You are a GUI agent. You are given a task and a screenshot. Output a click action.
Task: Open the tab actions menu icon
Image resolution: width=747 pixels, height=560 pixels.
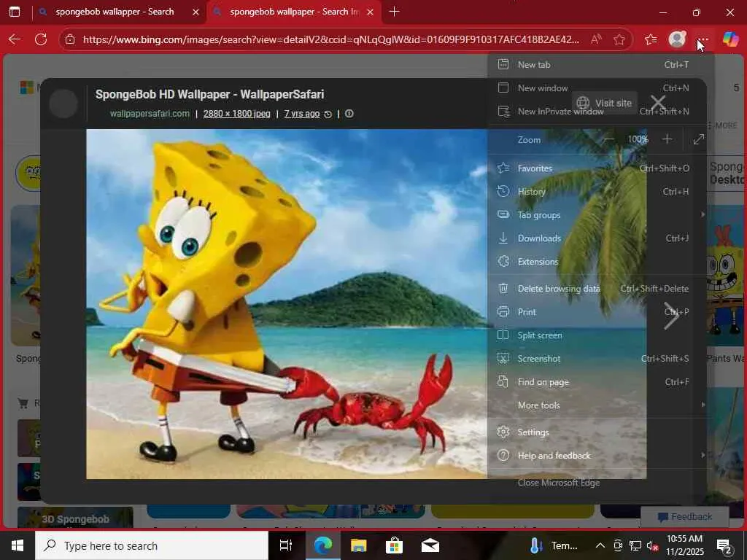coord(15,12)
